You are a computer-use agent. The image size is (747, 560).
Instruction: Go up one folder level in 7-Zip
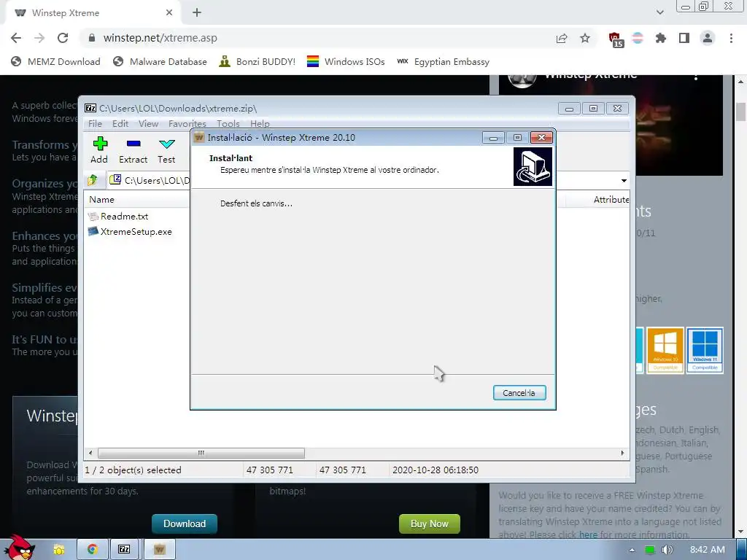(93, 180)
